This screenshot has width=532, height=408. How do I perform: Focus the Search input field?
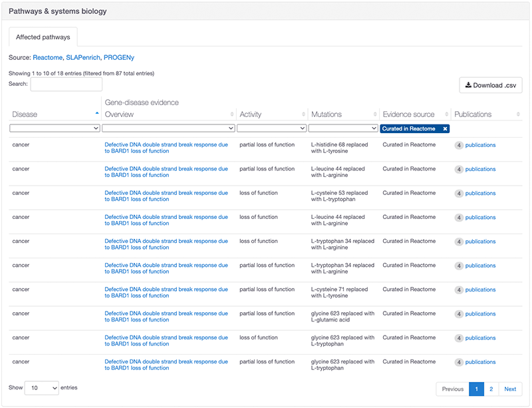(66, 85)
